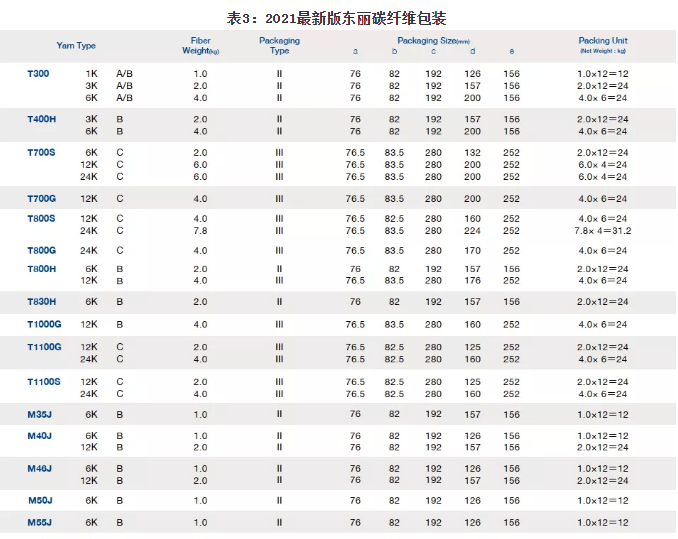Click b value 83.5 in T800G row
678x539 pixels.
pos(394,251)
